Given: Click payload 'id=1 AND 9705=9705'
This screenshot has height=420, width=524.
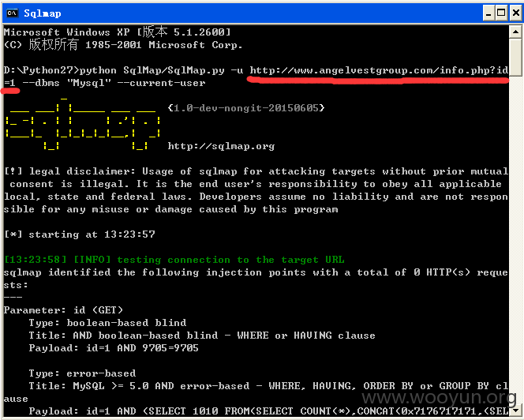Looking at the screenshot, I should click(142, 348).
